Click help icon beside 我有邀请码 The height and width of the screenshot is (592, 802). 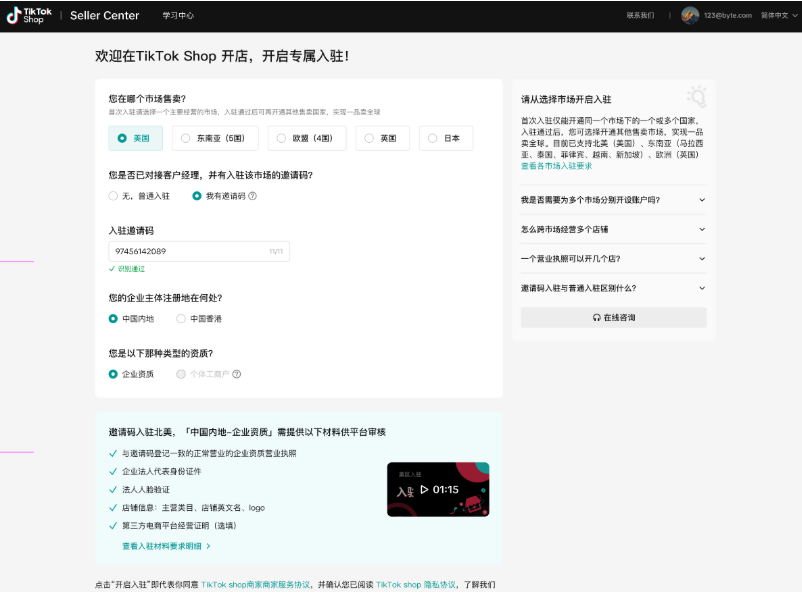[x=252, y=196]
